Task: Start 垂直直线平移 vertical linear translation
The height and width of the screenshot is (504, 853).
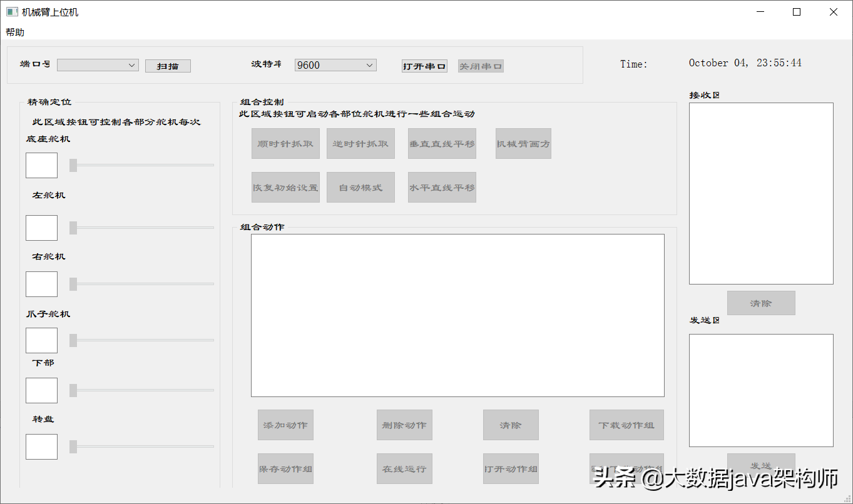Action: click(442, 143)
